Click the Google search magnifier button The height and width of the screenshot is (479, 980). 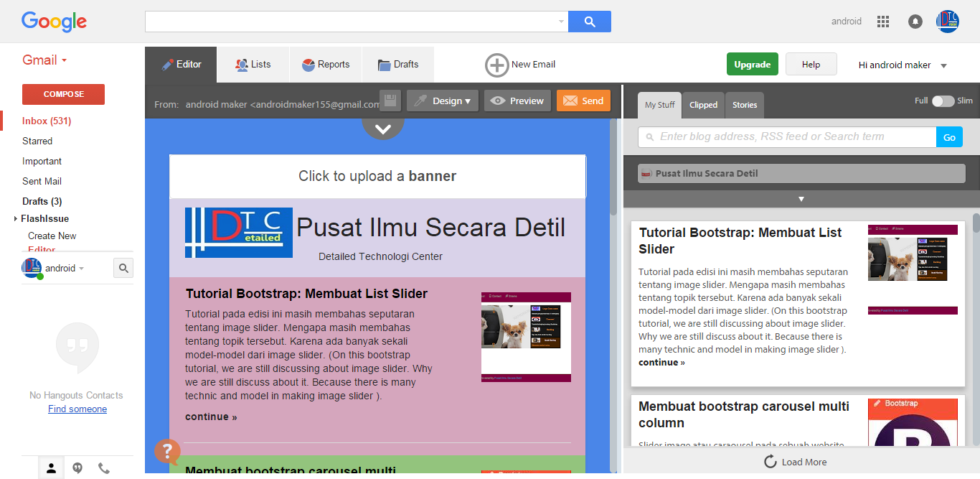click(x=590, y=22)
